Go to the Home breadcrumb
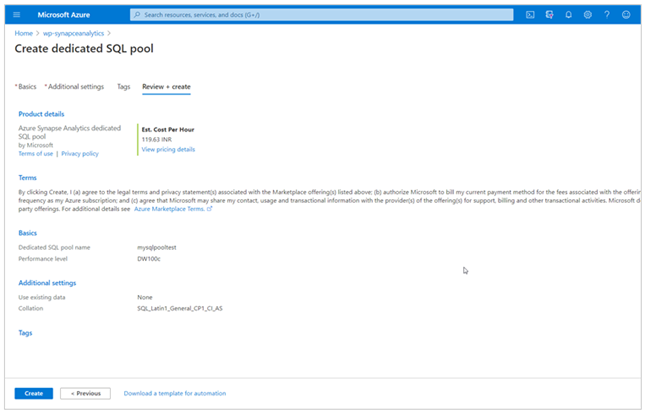 point(23,33)
